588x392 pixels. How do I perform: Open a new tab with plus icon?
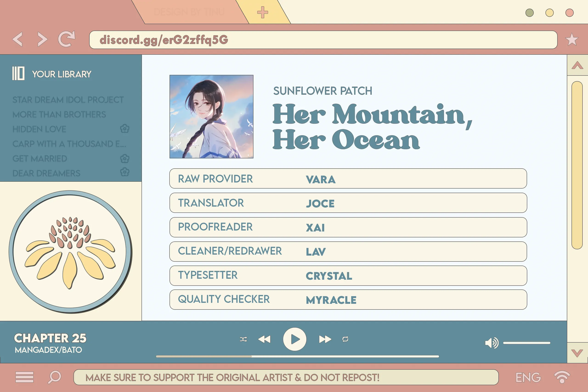pos(262,12)
